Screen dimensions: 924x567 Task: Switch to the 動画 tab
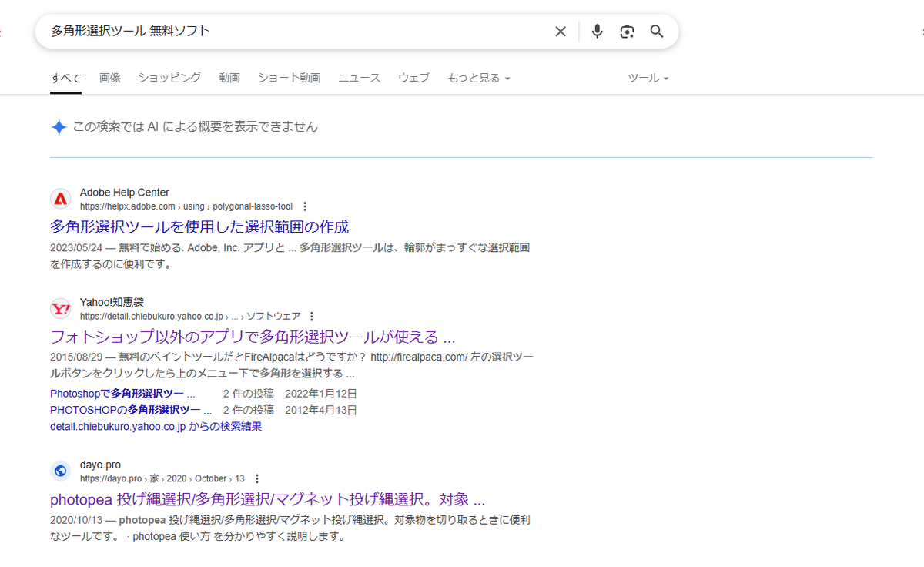tap(229, 78)
